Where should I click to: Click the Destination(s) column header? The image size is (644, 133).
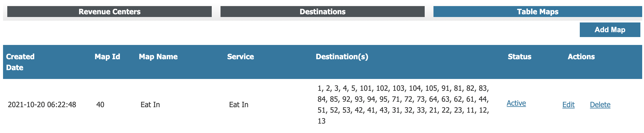tap(342, 57)
